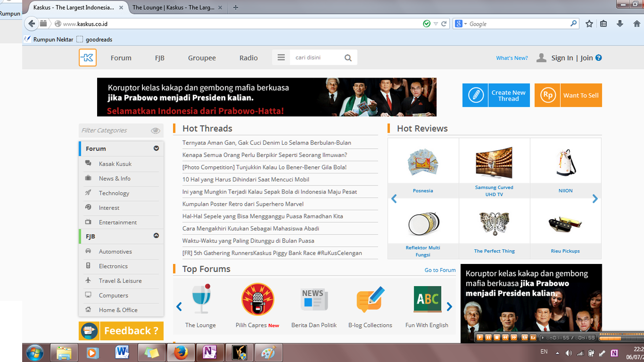This screenshot has height=362, width=644.
Task: Toggle category visibility eye icon in filter
Action: pos(155,131)
